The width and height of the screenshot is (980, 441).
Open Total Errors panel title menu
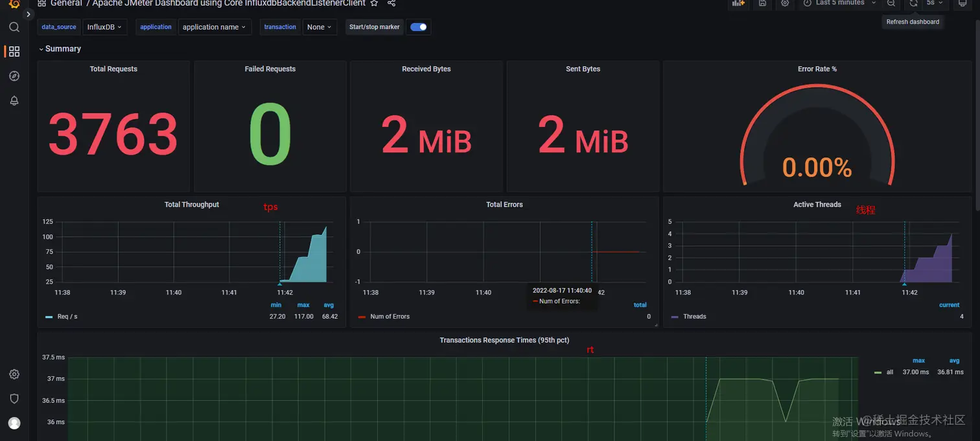coord(504,205)
